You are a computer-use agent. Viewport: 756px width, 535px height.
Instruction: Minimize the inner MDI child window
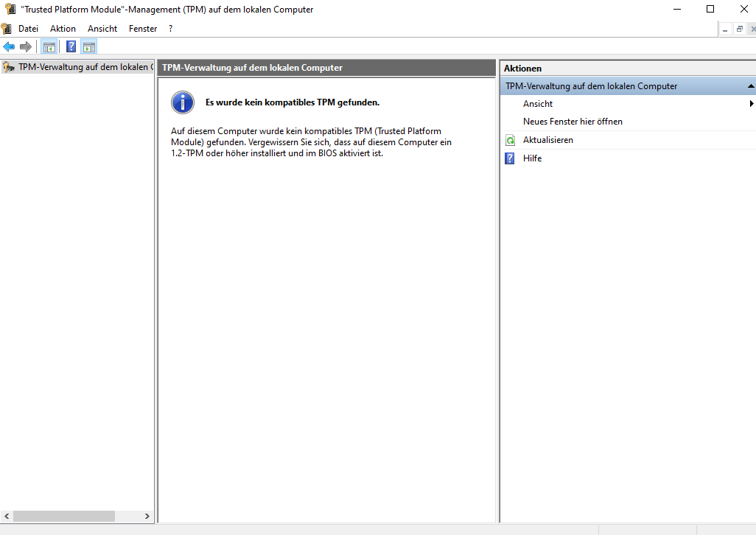tap(725, 29)
